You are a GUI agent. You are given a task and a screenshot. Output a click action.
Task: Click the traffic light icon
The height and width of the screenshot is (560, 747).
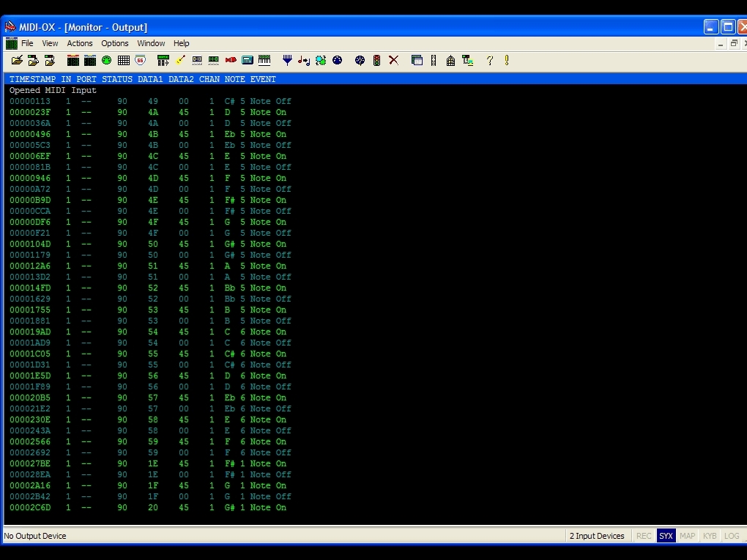(x=377, y=61)
